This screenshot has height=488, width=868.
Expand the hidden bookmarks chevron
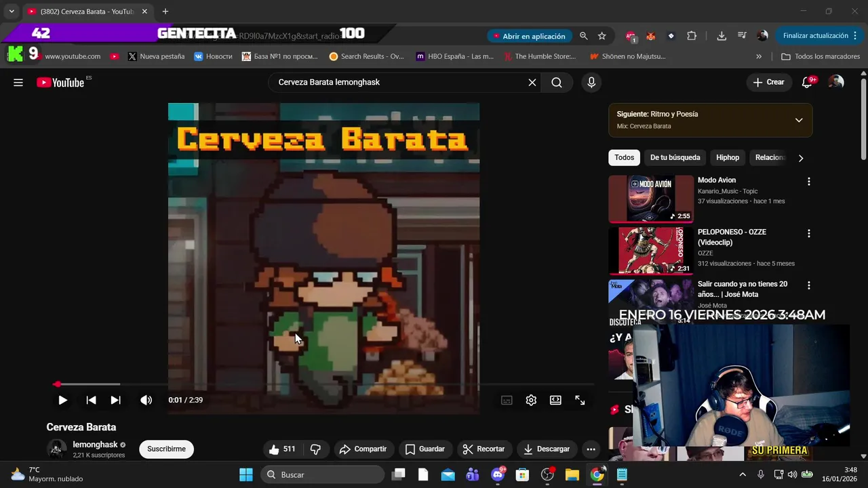tap(758, 57)
